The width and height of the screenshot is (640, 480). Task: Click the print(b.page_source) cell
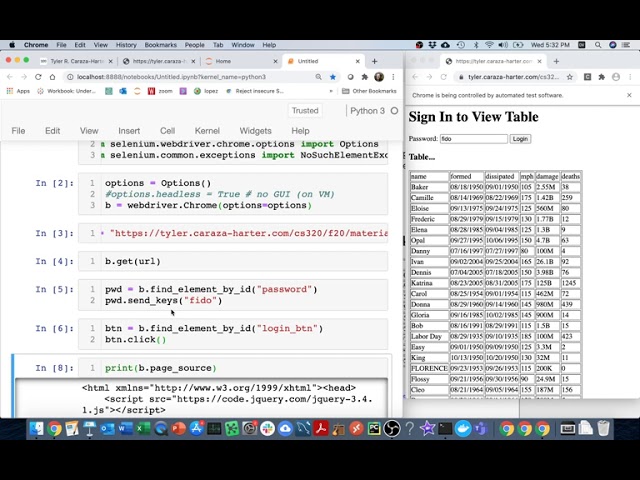point(233,368)
